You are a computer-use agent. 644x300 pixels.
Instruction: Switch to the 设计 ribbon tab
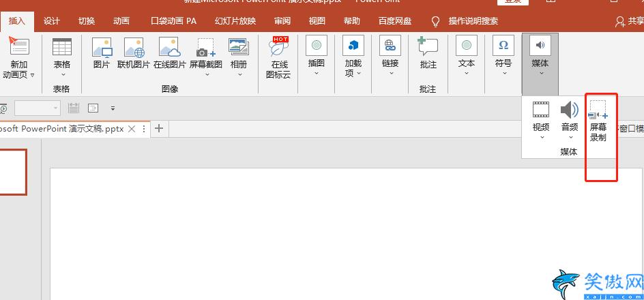coord(52,21)
